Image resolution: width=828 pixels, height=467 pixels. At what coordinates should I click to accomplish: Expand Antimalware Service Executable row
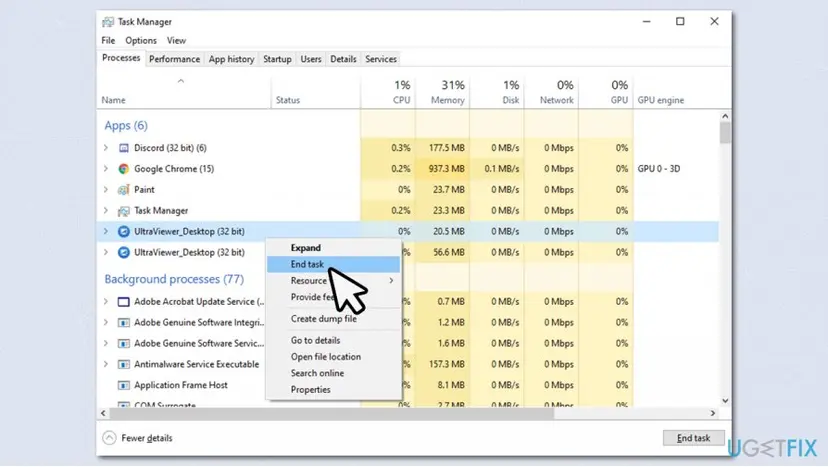coord(106,365)
